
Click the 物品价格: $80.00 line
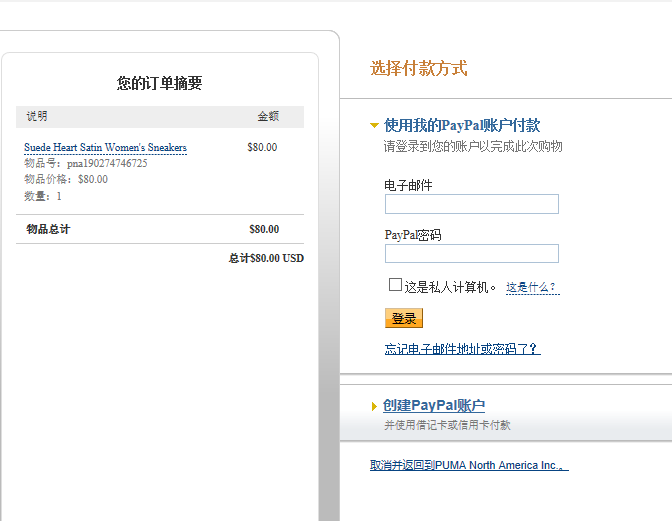[66, 179]
